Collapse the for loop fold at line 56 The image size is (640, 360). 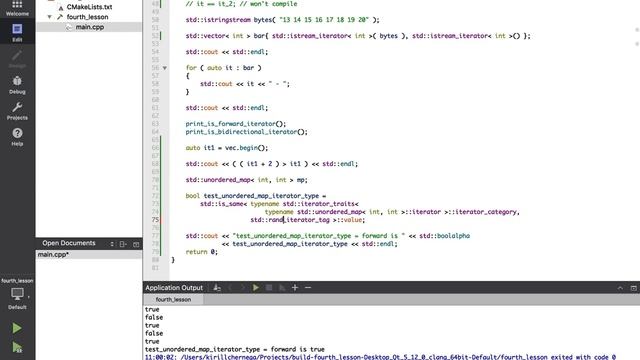pos(165,68)
